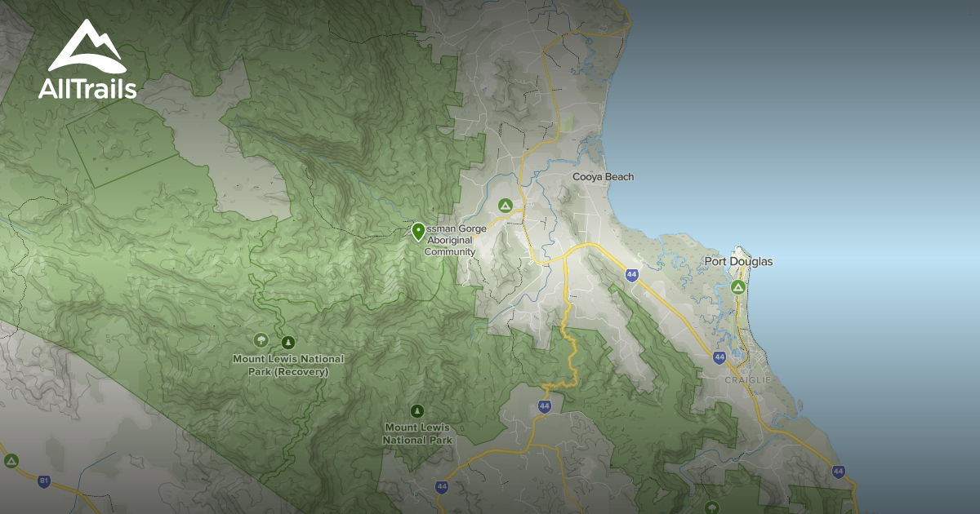This screenshot has width=980, height=514.
Task: Select the route 44 shield near Craiglie
Action: 718,357
